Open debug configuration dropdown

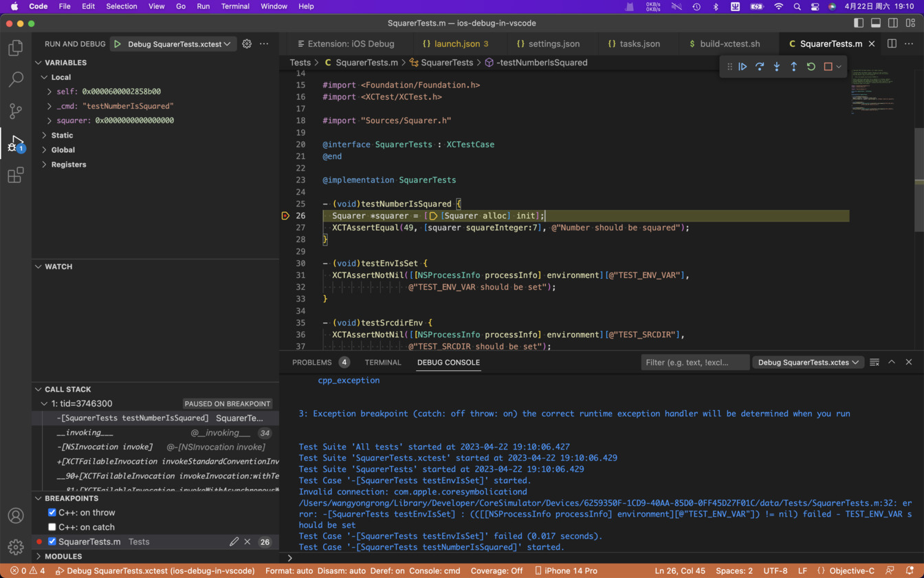179,44
